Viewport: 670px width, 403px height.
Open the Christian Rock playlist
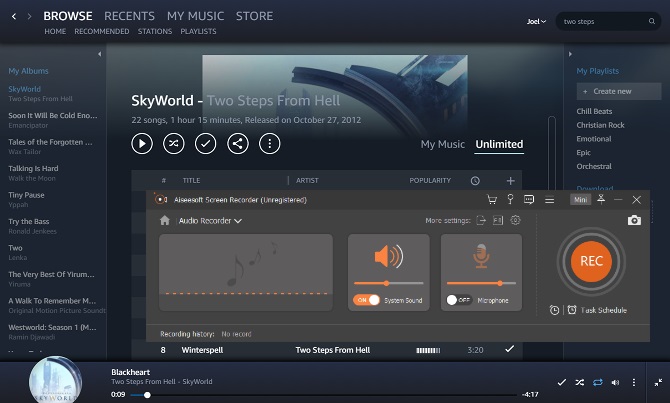click(600, 125)
